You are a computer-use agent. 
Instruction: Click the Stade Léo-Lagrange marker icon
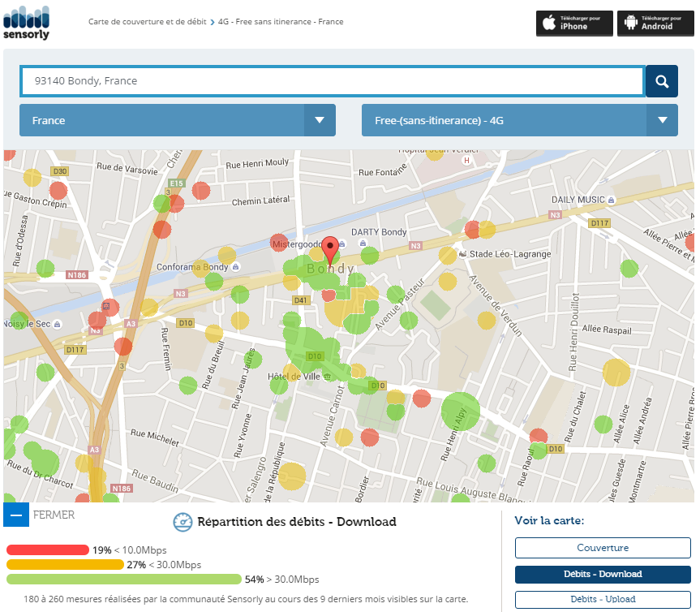[463, 254]
